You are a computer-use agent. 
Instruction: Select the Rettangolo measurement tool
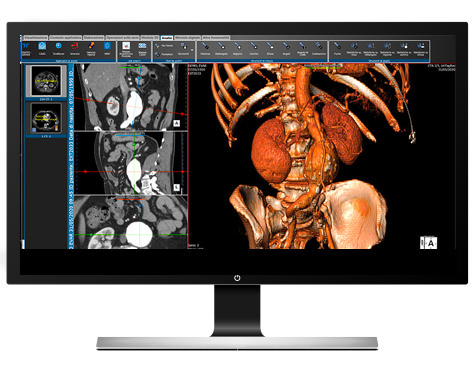[x=221, y=49]
